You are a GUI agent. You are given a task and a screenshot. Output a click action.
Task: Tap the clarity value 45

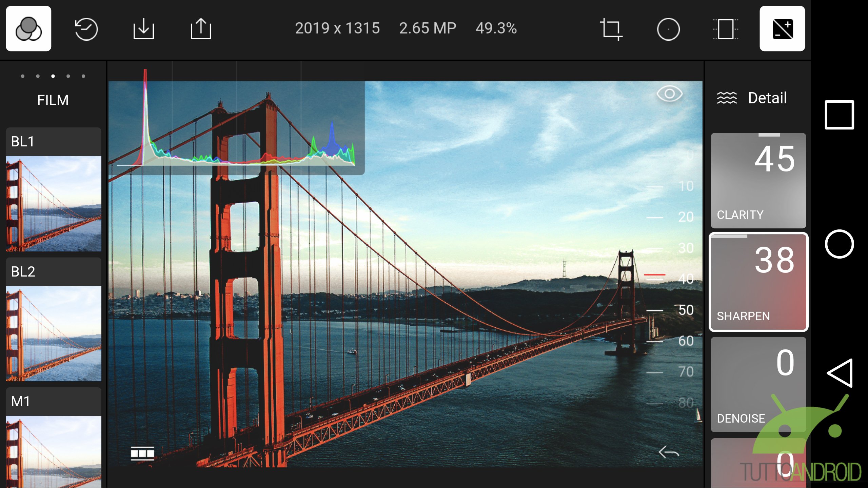774,159
